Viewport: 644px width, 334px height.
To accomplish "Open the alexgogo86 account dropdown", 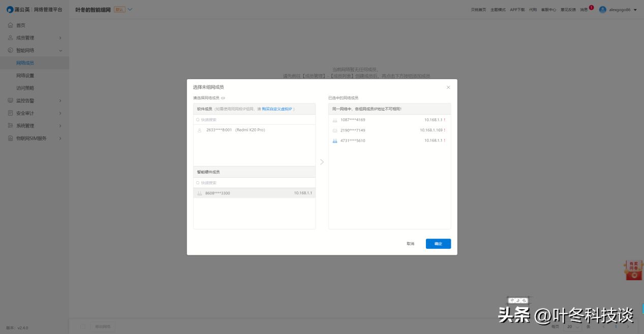I will (x=635, y=10).
